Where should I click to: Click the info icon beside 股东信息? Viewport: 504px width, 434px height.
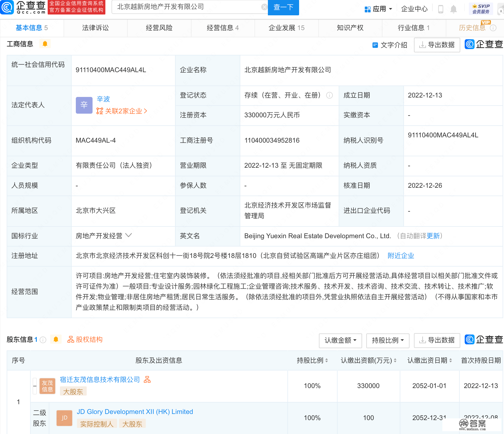click(43, 340)
